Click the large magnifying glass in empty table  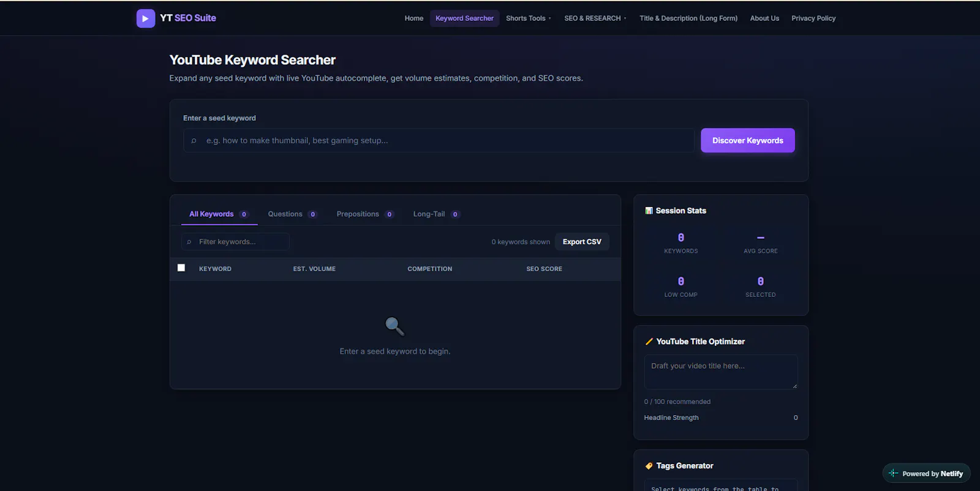(394, 326)
